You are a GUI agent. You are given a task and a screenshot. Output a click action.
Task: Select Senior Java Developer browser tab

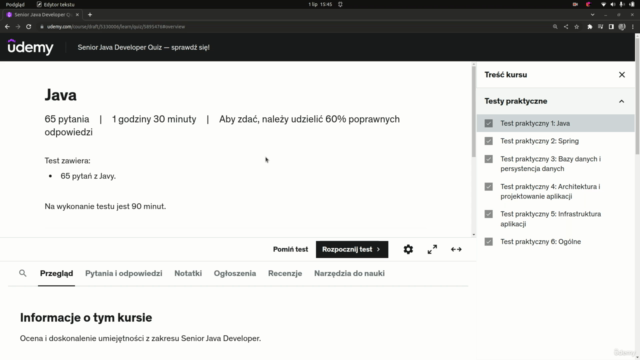click(x=42, y=15)
